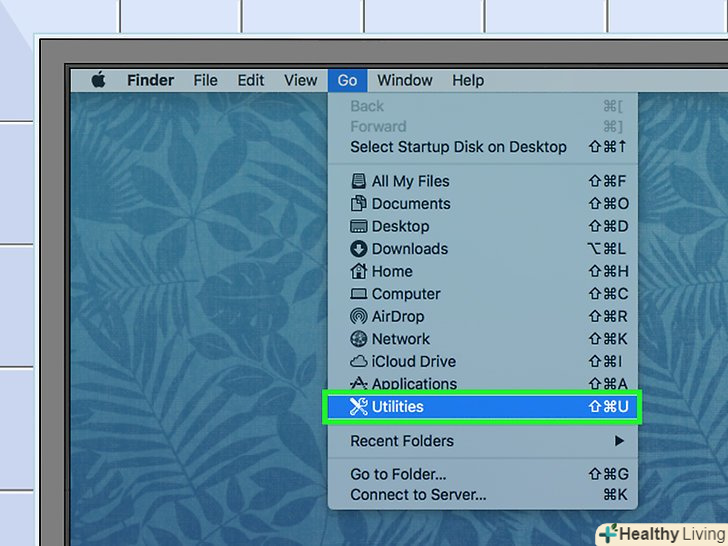
Task: Open the View menu
Action: [301, 80]
